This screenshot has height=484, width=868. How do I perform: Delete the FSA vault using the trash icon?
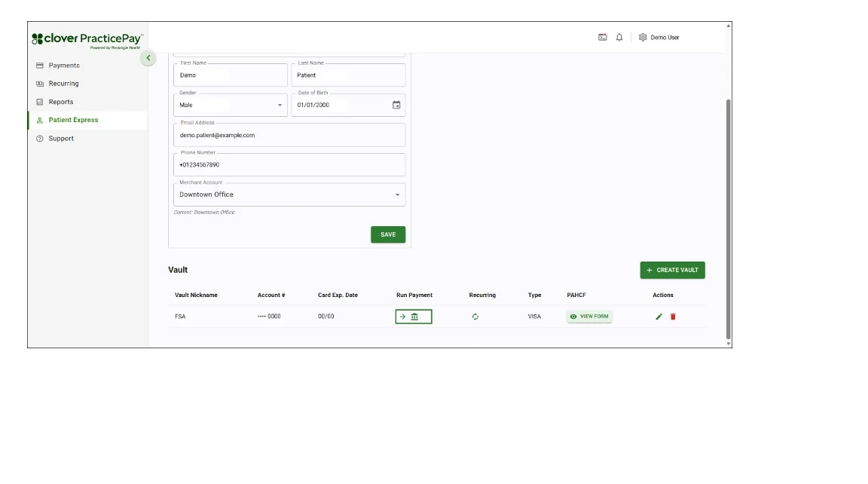point(673,316)
